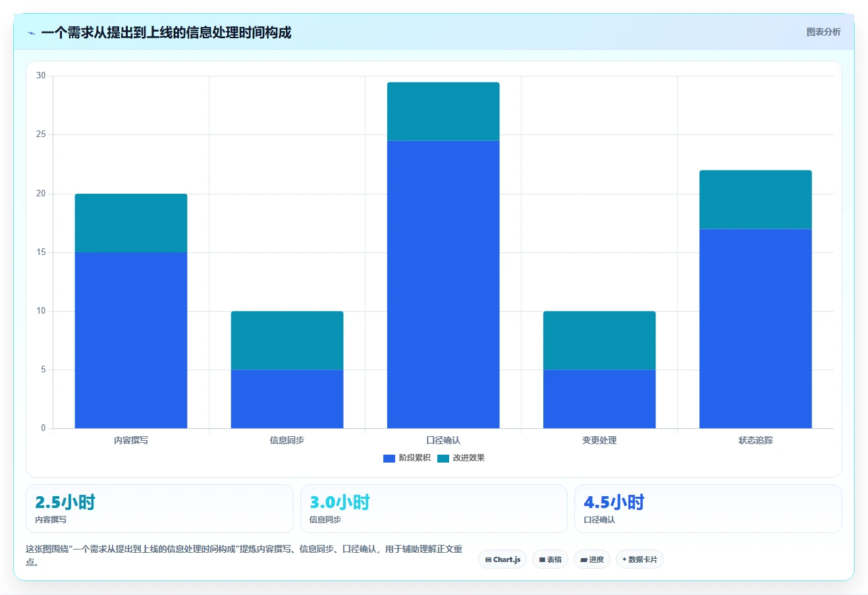This screenshot has width=868, height=595.
Task: Click the icon inside the 进度 tag
Action: click(583, 559)
